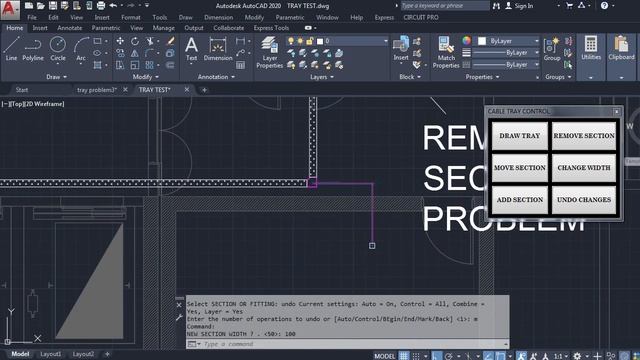Viewport: 640px width, 360px height.
Task: Expand the Properties panel
Action: pyautogui.click(x=482, y=77)
